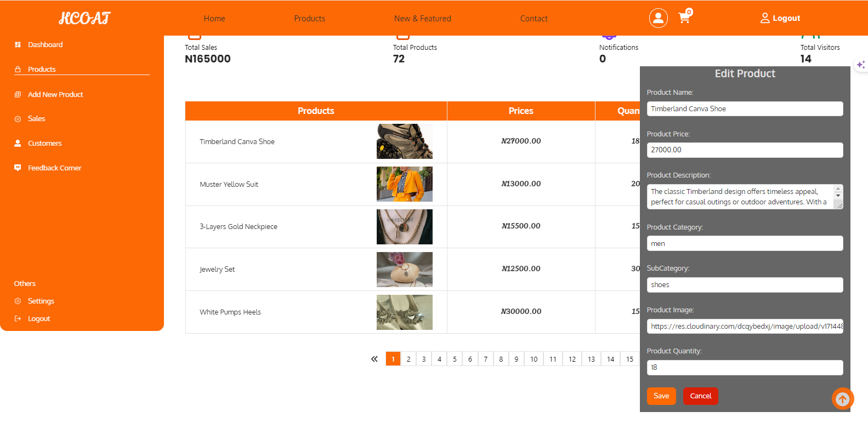This screenshot has height=423, width=868.
Task: Click Logout text in sidebar
Action: [39, 318]
